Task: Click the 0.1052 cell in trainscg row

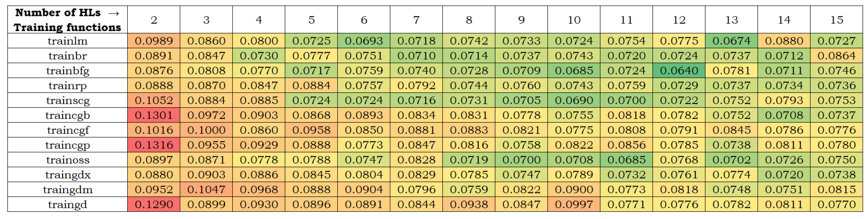Action: [x=154, y=100]
